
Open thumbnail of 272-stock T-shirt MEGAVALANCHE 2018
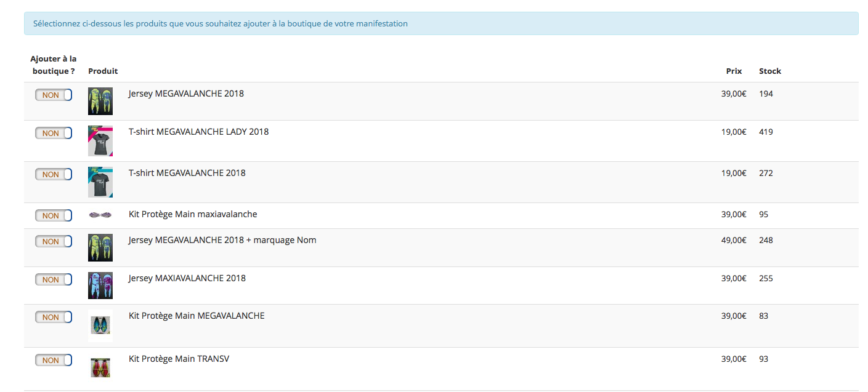pos(100,182)
